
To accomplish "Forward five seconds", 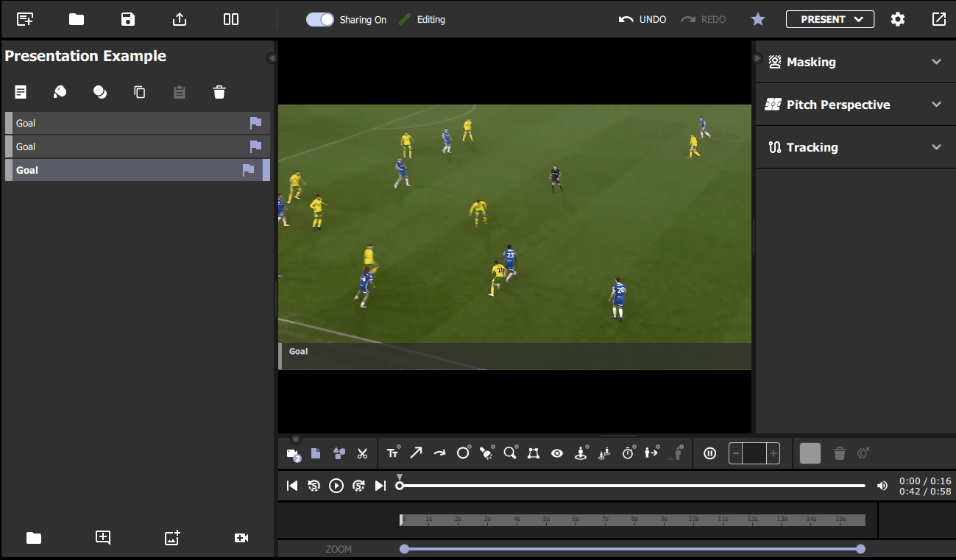I will tap(358, 486).
